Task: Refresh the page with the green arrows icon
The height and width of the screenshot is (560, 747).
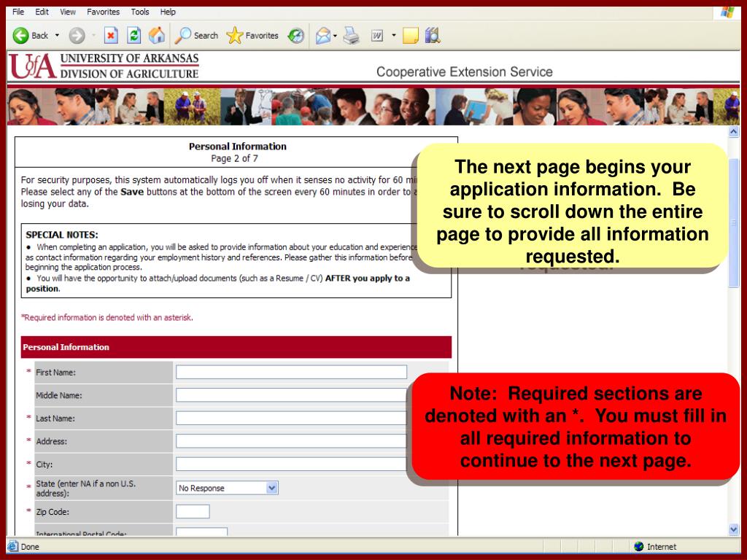Action: point(134,36)
